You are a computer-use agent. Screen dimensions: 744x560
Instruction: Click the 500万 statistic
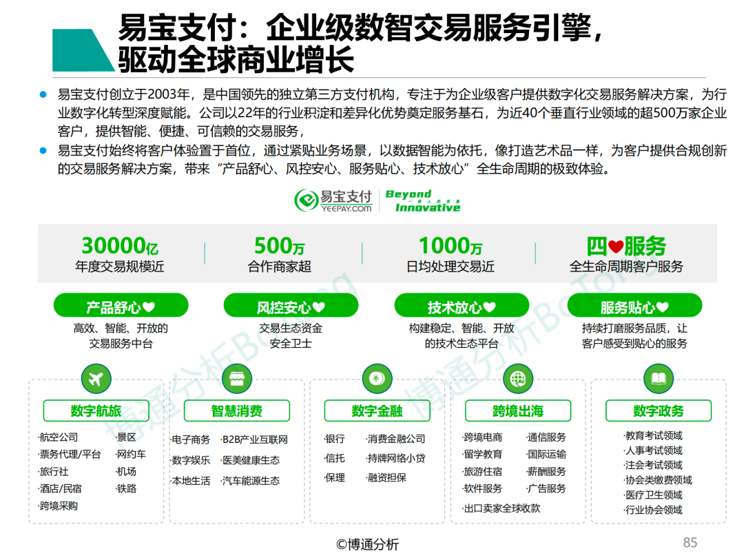[x=280, y=246]
